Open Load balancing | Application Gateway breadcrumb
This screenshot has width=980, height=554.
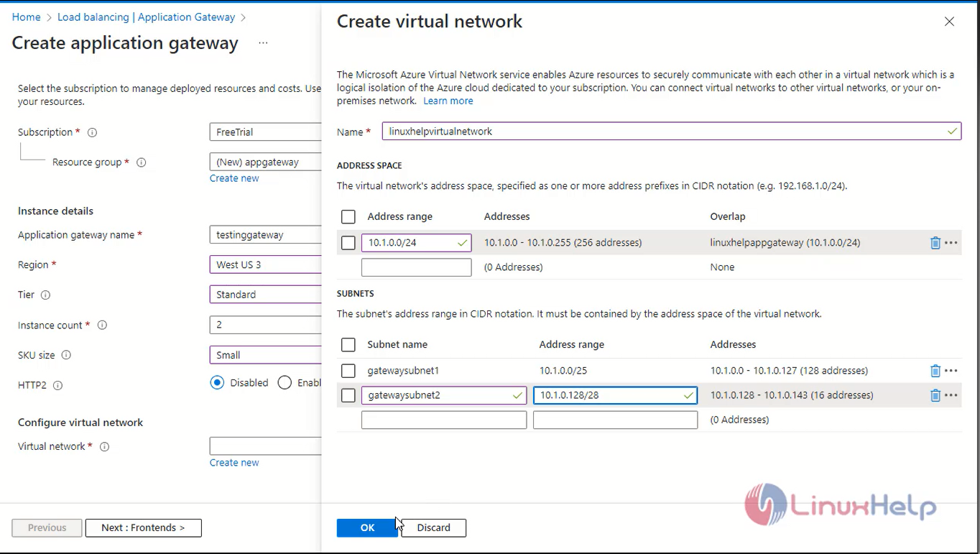tap(146, 17)
